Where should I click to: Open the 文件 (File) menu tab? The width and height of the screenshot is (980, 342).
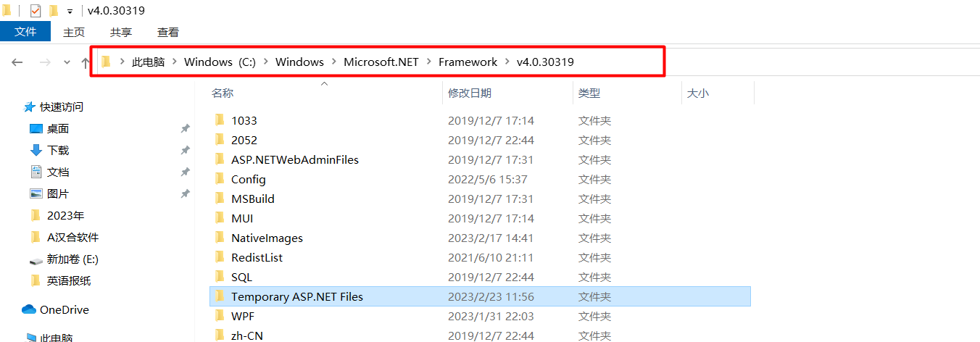[x=25, y=32]
